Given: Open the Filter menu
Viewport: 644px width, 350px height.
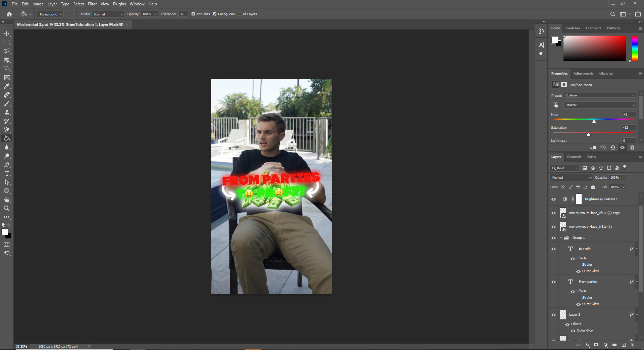Looking at the screenshot, I should 92,4.
